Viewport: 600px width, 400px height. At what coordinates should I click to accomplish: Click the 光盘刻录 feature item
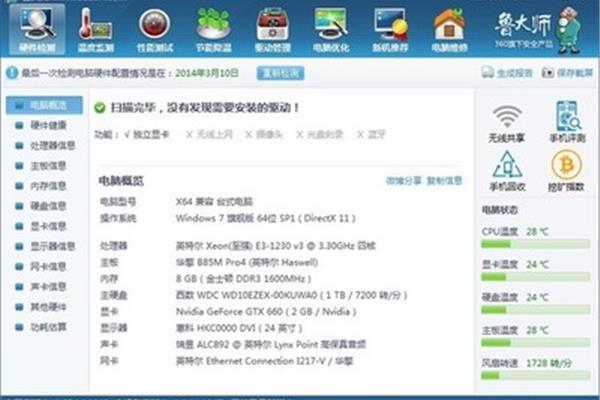click(320, 135)
